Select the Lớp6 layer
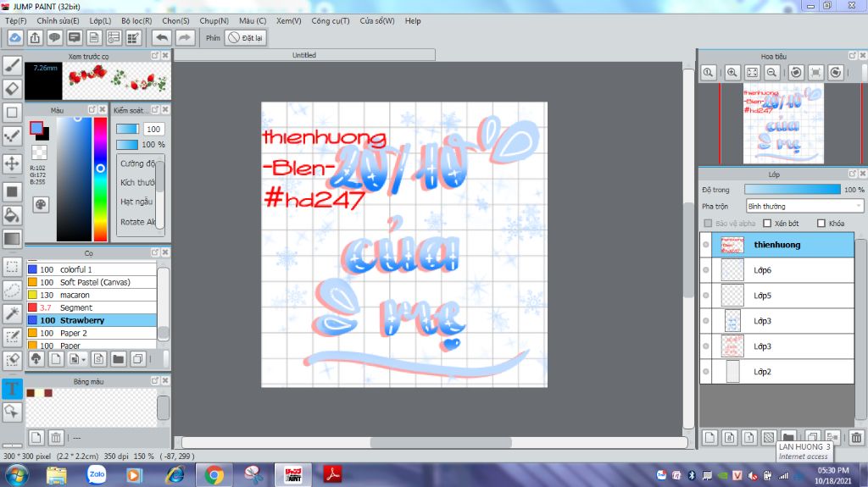This screenshot has height=487, width=868. click(777, 270)
